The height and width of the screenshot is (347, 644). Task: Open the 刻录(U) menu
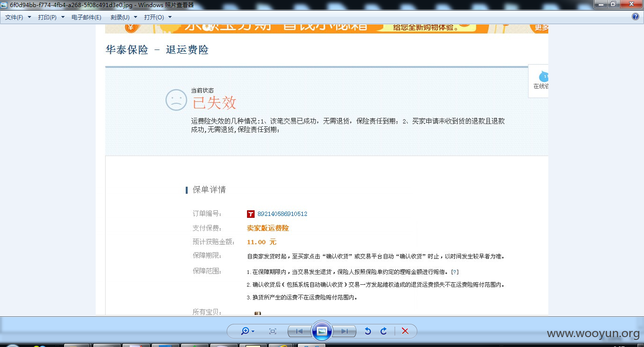coord(120,17)
